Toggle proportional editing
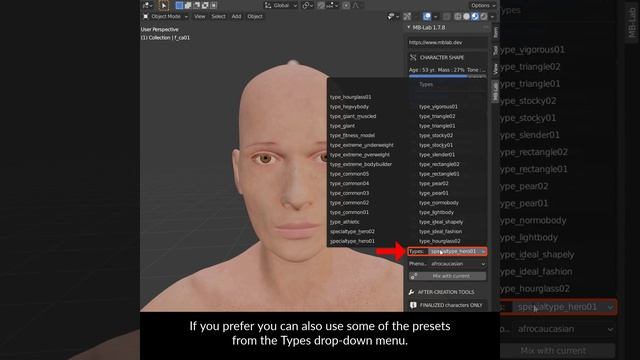The image size is (640, 360). [346, 5]
